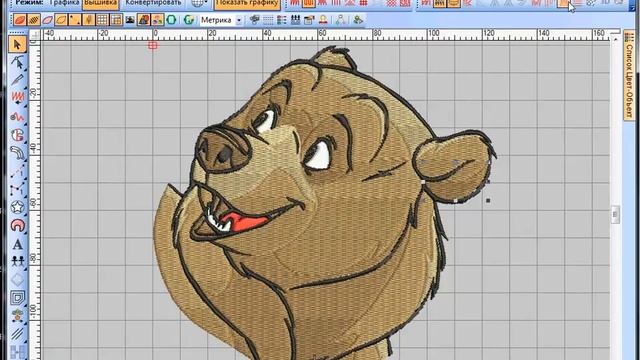Toggle the Show Functions icon
This screenshot has height=360, width=640.
click(x=89, y=20)
